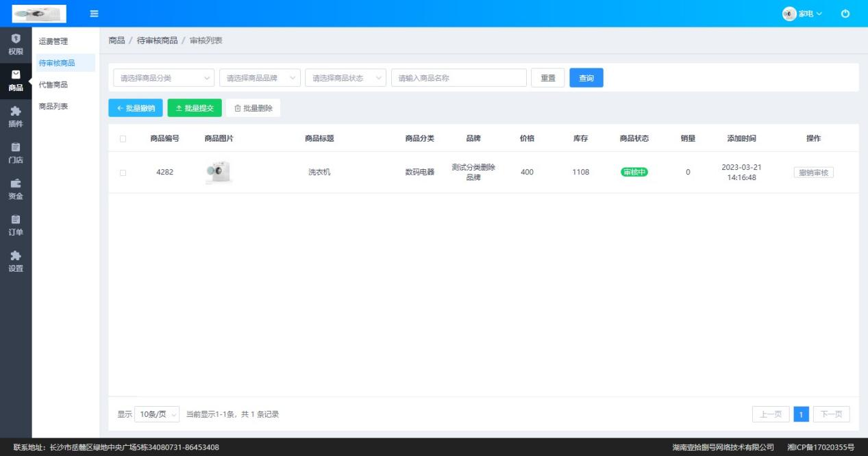Click the 批量删除 button
The height and width of the screenshot is (456, 868).
(x=253, y=108)
